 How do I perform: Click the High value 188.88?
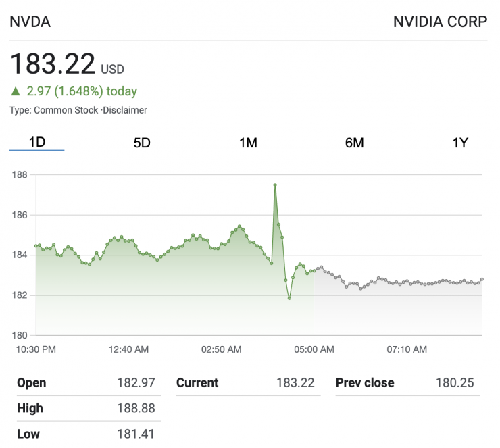(136, 408)
